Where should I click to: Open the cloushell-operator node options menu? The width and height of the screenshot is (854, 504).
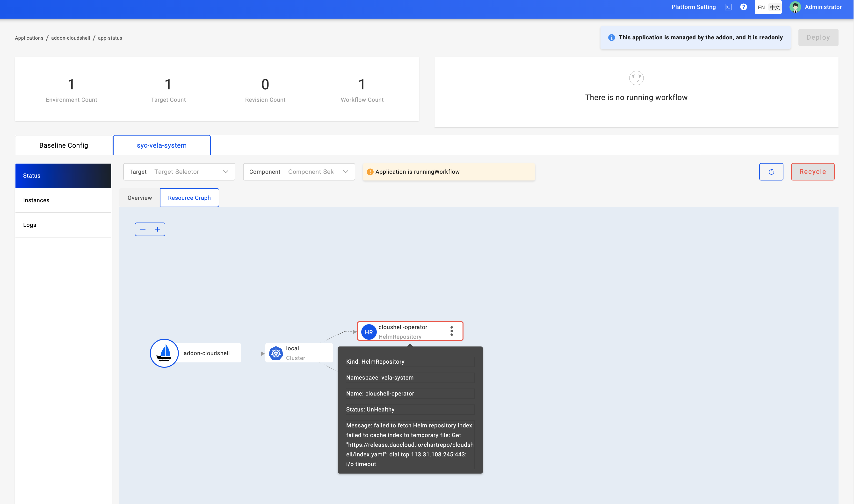pos(452,331)
